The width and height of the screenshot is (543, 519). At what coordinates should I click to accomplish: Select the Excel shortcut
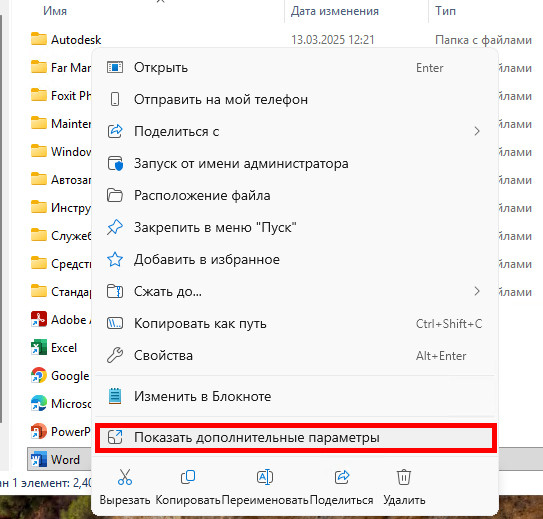[54, 348]
